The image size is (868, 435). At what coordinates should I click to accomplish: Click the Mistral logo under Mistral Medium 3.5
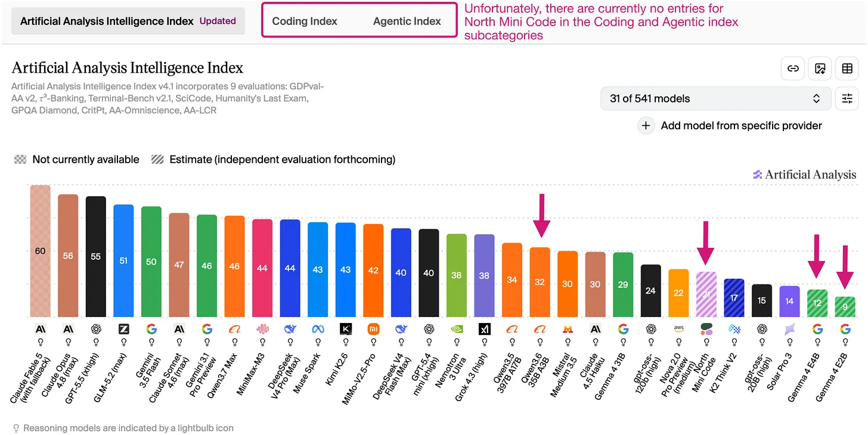click(x=567, y=329)
